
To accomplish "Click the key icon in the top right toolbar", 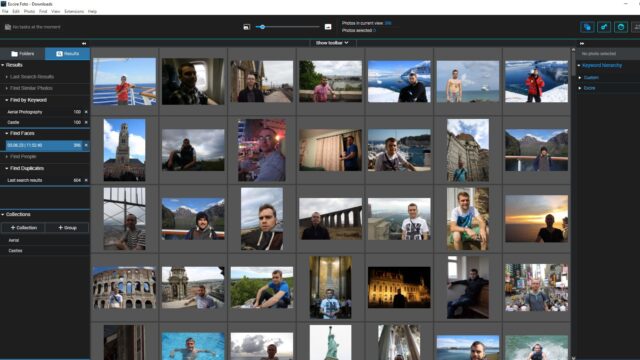I will pos(604,27).
